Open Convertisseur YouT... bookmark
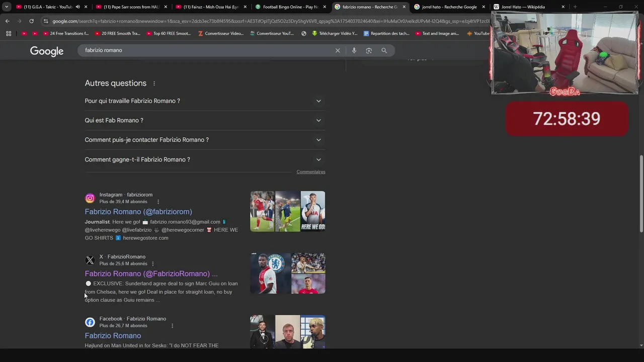The width and height of the screenshot is (644, 362). tap(271, 34)
